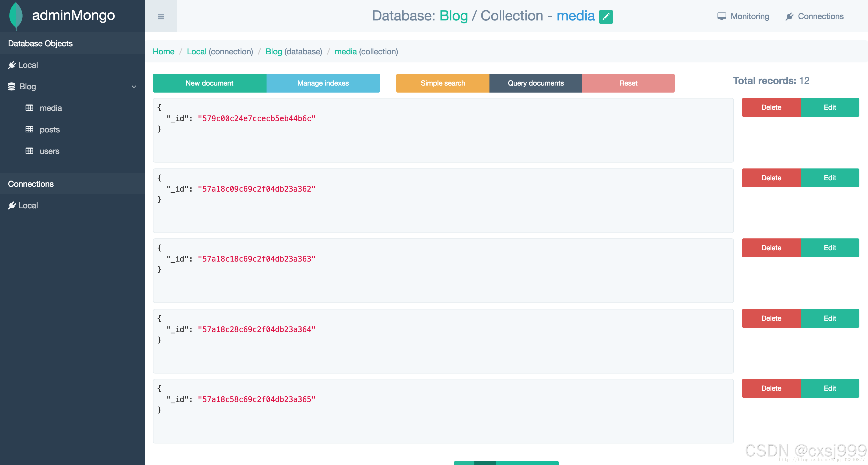Viewport: 868px width, 465px height.
Task: Click the New document button
Action: click(x=209, y=83)
